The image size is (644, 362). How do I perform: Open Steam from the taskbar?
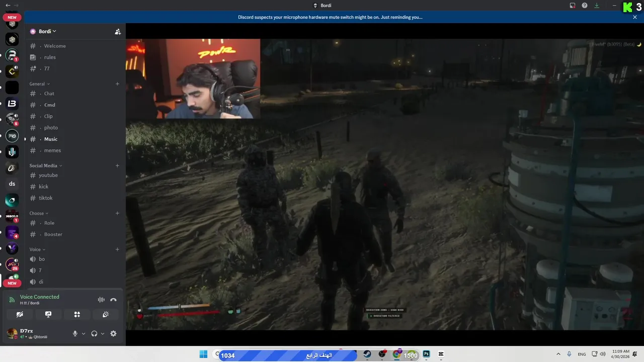pyautogui.click(x=367, y=354)
